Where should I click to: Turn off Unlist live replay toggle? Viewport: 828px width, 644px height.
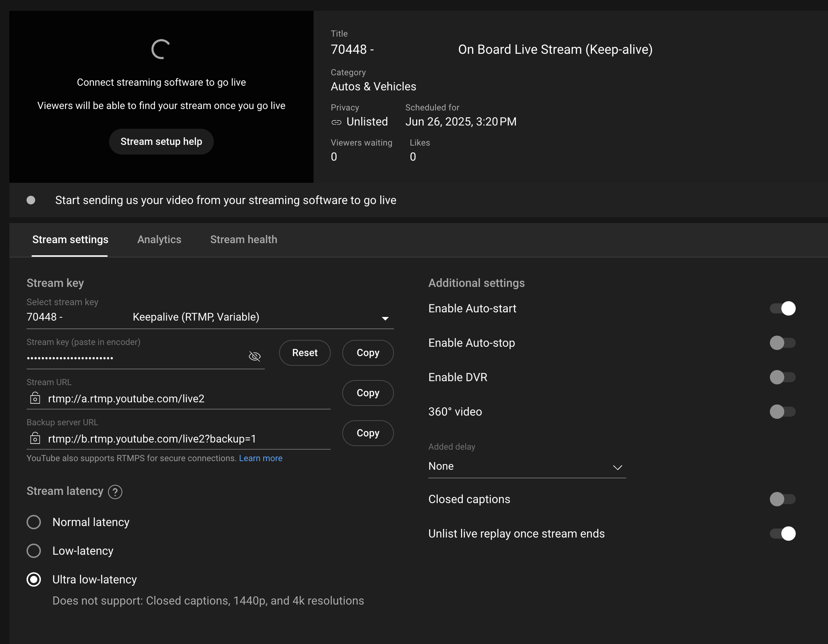(782, 534)
